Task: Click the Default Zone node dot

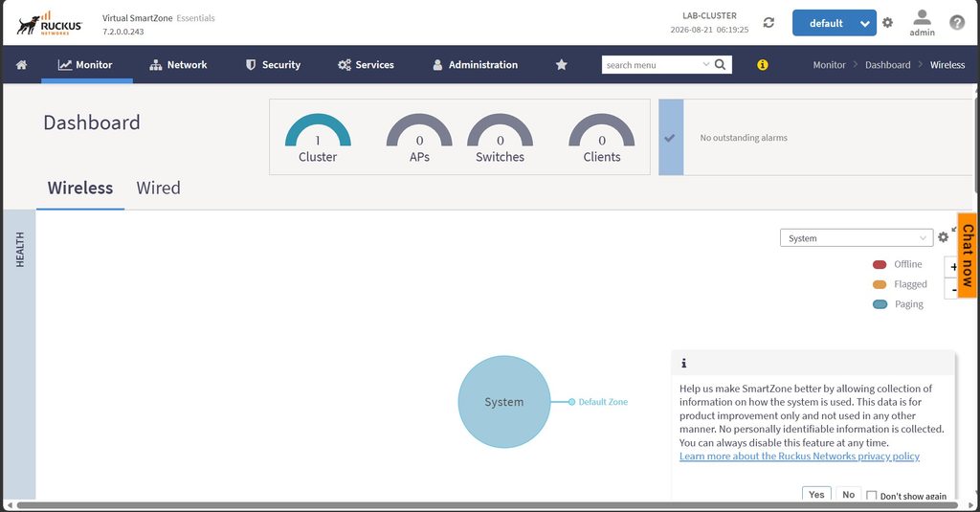Action: [x=571, y=402]
